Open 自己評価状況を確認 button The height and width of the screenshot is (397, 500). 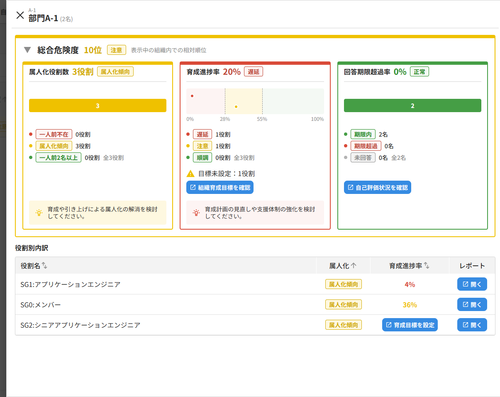377,187
